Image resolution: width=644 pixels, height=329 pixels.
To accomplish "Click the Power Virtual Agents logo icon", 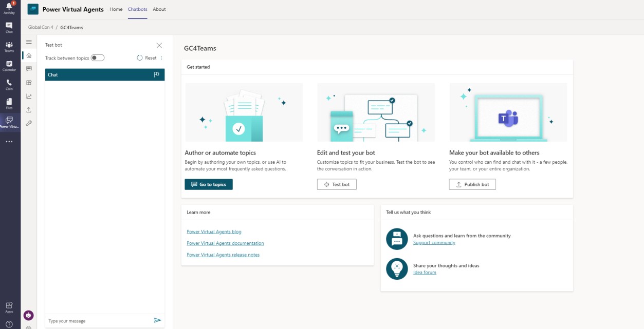I will (33, 9).
